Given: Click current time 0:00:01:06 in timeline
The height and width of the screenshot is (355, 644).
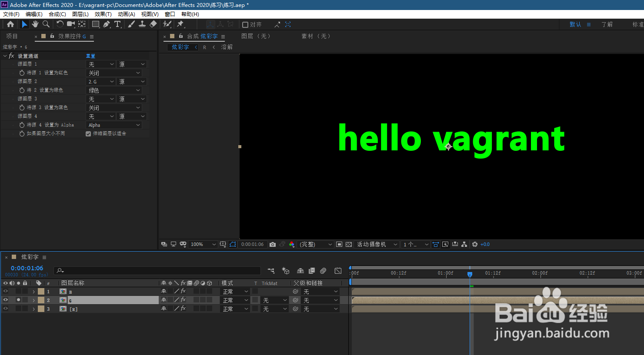Looking at the screenshot, I should tap(27, 268).
